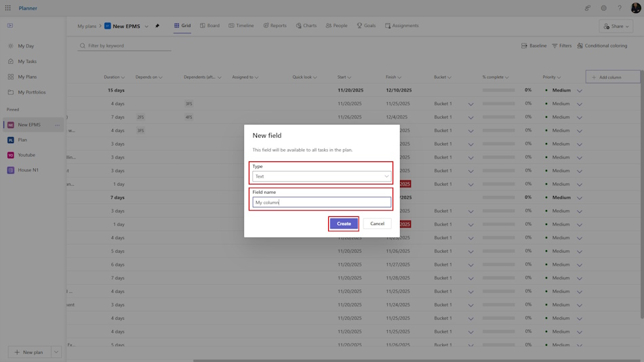
Task: Open the Duration column header menu
Action: [114, 77]
